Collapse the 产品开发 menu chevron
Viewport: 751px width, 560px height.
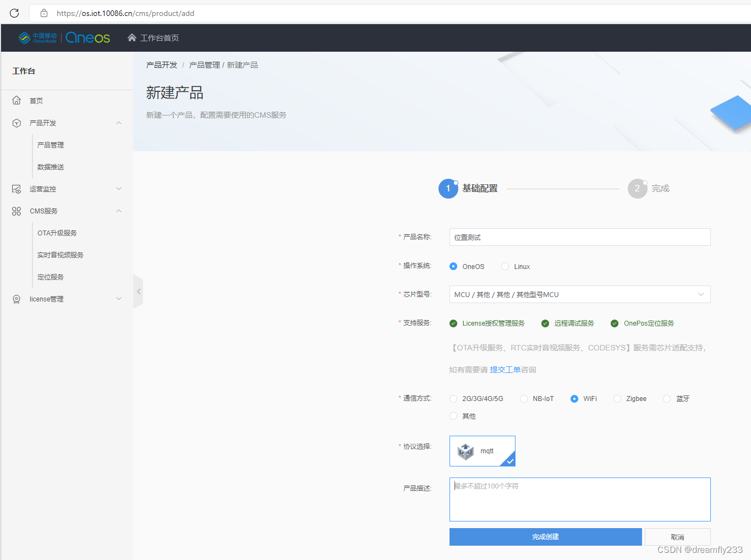[x=119, y=123]
